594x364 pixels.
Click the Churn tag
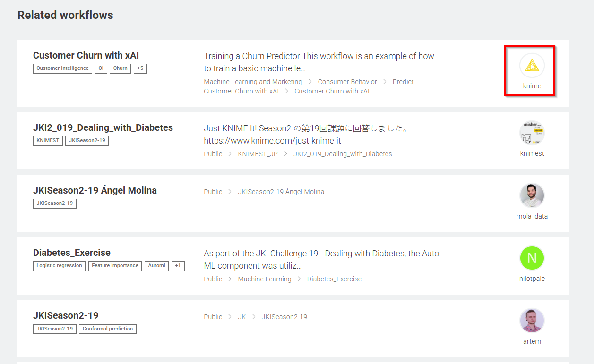pos(120,68)
